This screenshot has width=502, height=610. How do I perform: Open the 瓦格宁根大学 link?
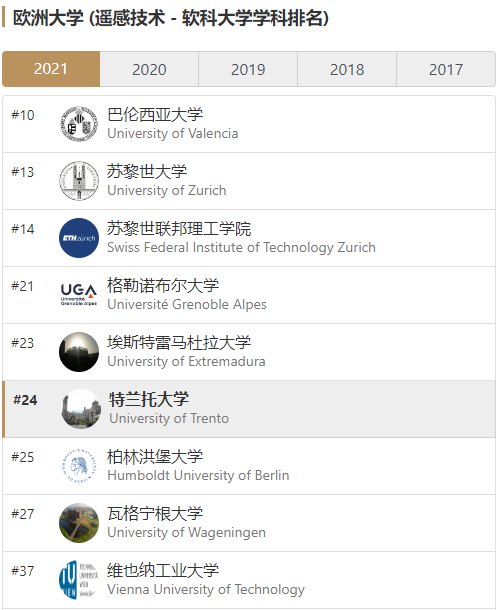[x=155, y=514]
